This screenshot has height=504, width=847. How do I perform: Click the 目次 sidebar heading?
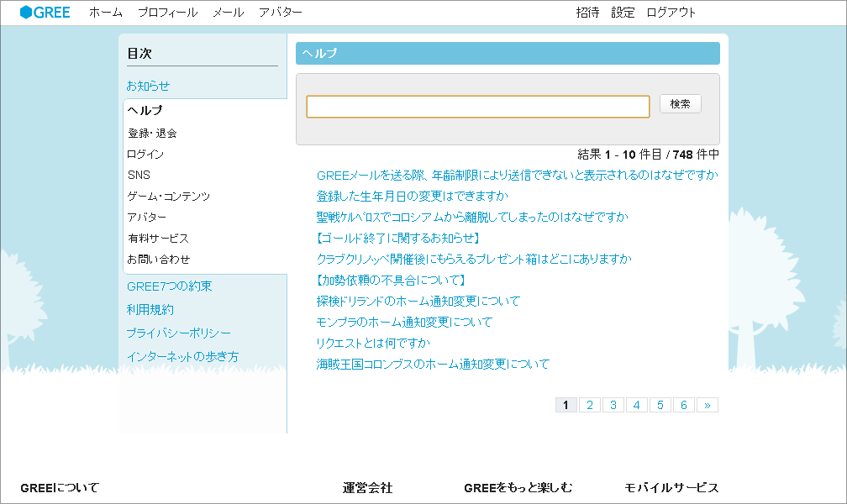click(x=139, y=54)
